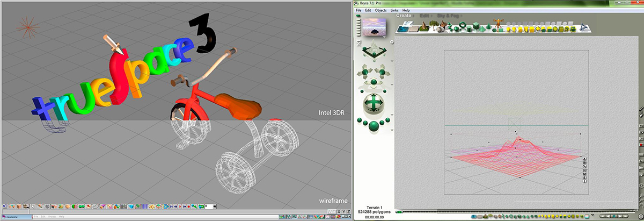644x221 pixels.
Task: Toggle the Y axis in trueSpace
Action: tap(344, 212)
